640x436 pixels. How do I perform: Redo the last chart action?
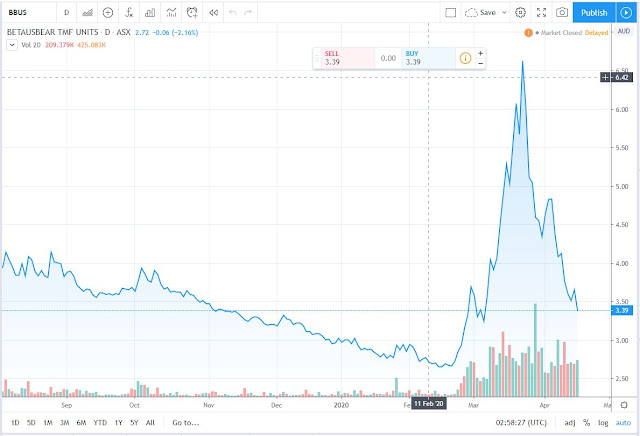point(248,13)
